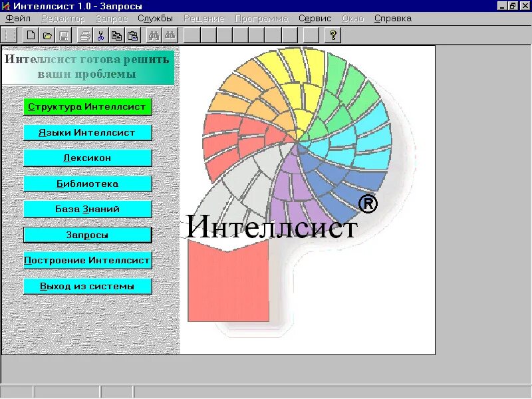Image resolution: width=532 pixels, height=399 pixels.
Task: Click the second binoculars Find Next icon
Action: pyautogui.click(x=170, y=35)
